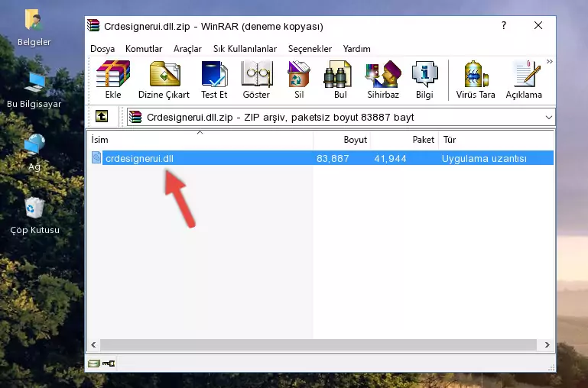
Task: Click the key password icon in status bar
Action: 109,363
